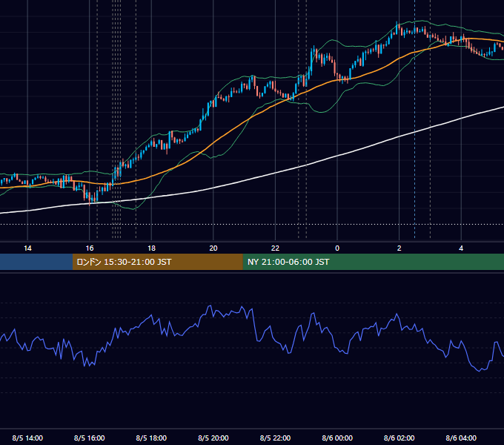Click the 8/5 22:00 time label

[x=275, y=438]
